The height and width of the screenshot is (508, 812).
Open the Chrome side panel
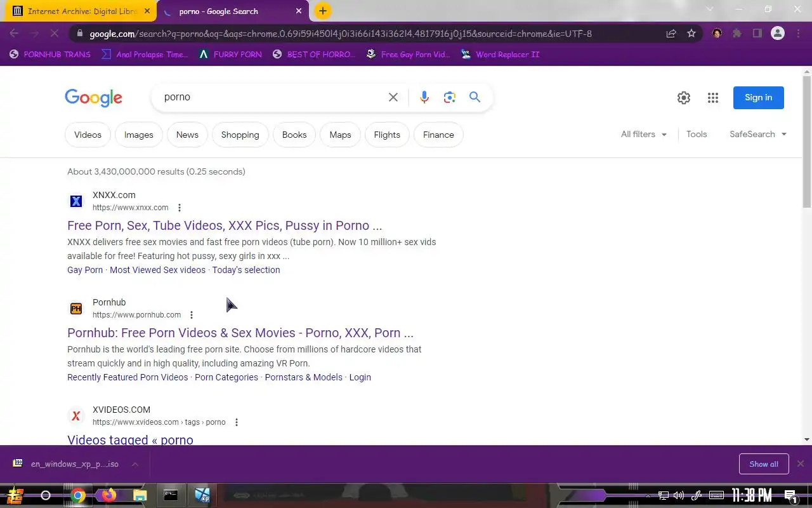(x=757, y=34)
